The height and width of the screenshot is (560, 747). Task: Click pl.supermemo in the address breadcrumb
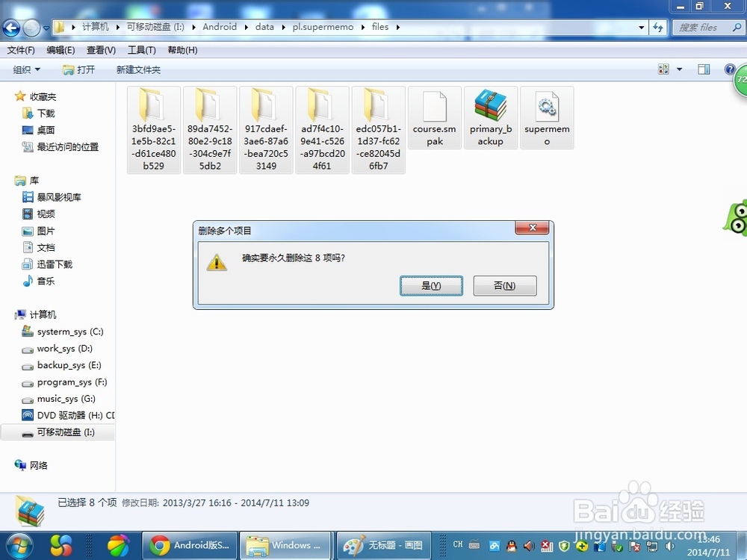click(x=323, y=27)
